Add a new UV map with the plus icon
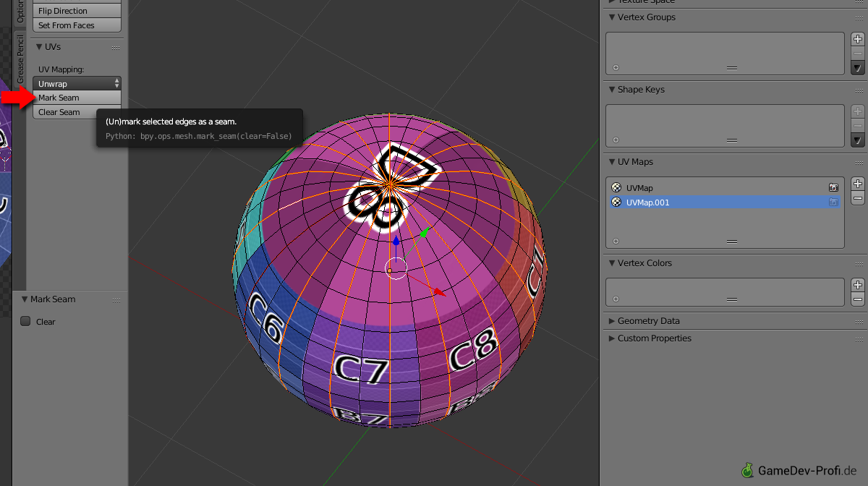 pyautogui.click(x=859, y=182)
